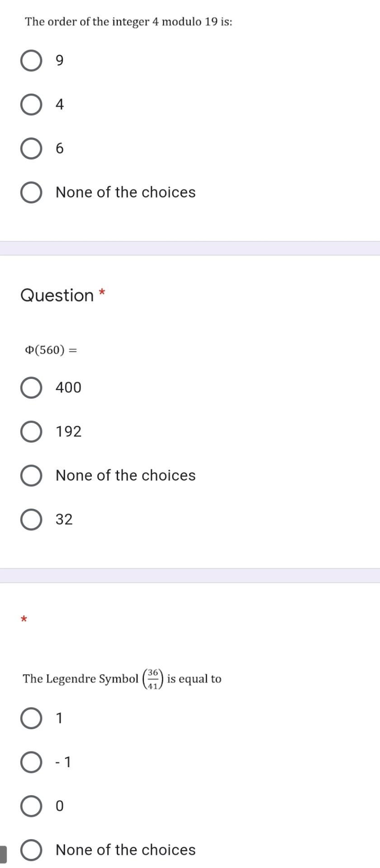Viewport: 380px width, 868px height.
Task: Select answer 4 for the order question
Action: coord(30,104)
